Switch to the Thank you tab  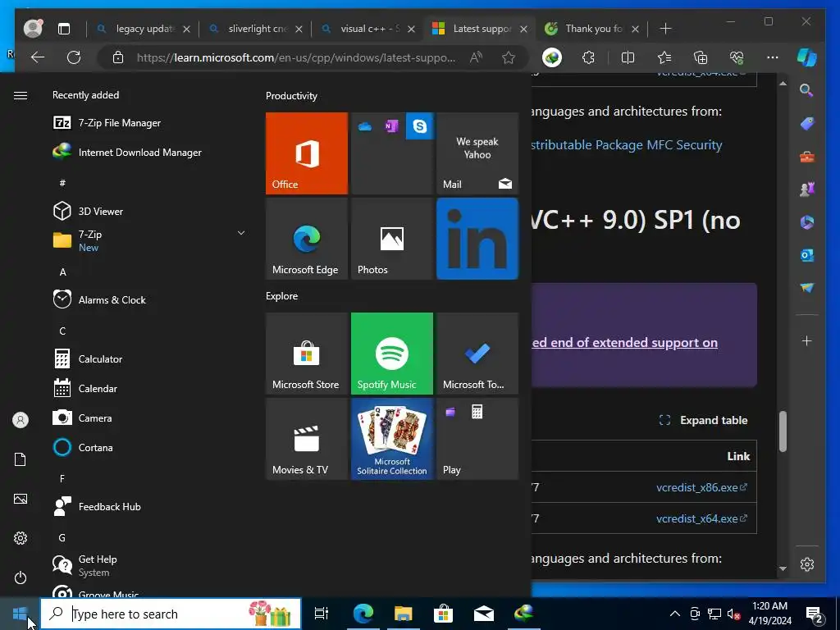pyautogui.click(x=591, y=29)
